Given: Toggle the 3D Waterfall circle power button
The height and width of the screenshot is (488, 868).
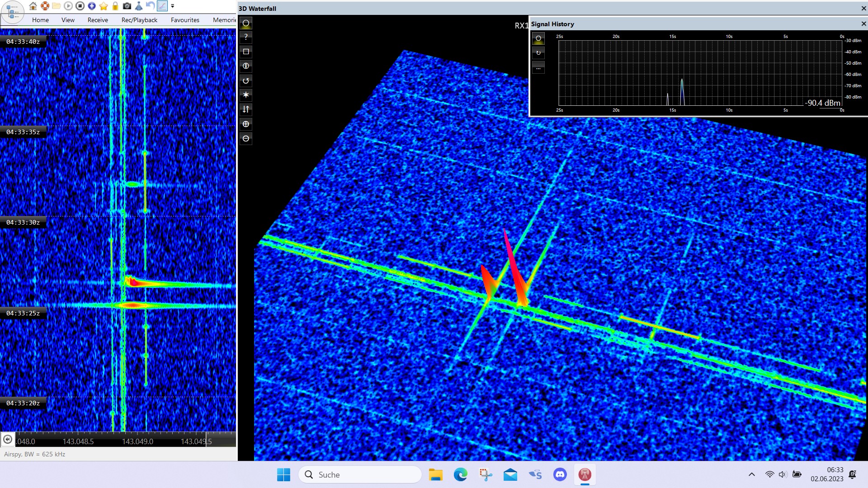Looking at the screenshot, I should (246, 23).
